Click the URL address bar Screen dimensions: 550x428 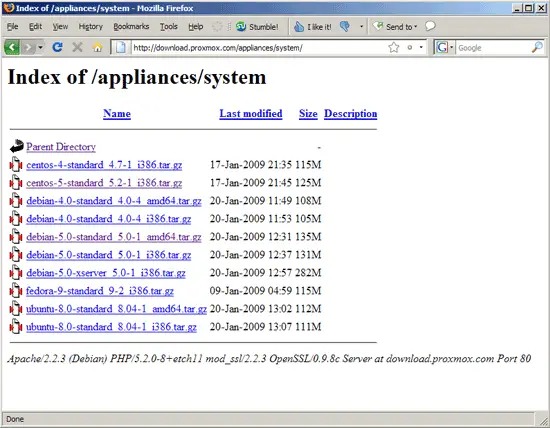(260, 47)
